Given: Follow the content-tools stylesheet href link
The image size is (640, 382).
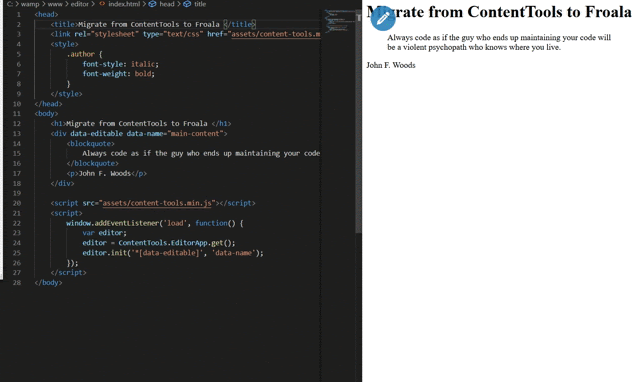Looking at the screenshot, I should pyautogui.click(x=276, y=34).
